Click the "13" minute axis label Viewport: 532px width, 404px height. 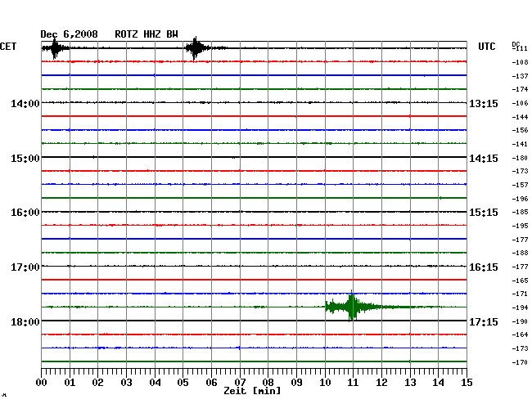click(410, 383)
